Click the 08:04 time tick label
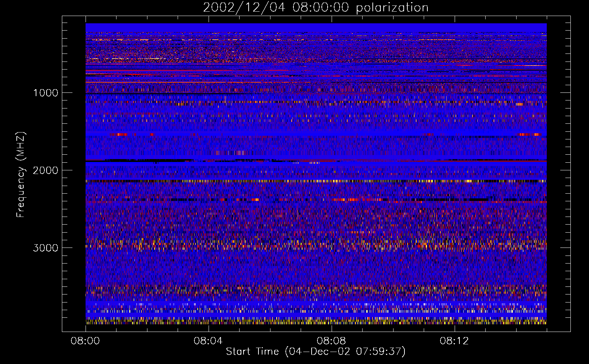The image size is (589, 364). click(208, 341)
